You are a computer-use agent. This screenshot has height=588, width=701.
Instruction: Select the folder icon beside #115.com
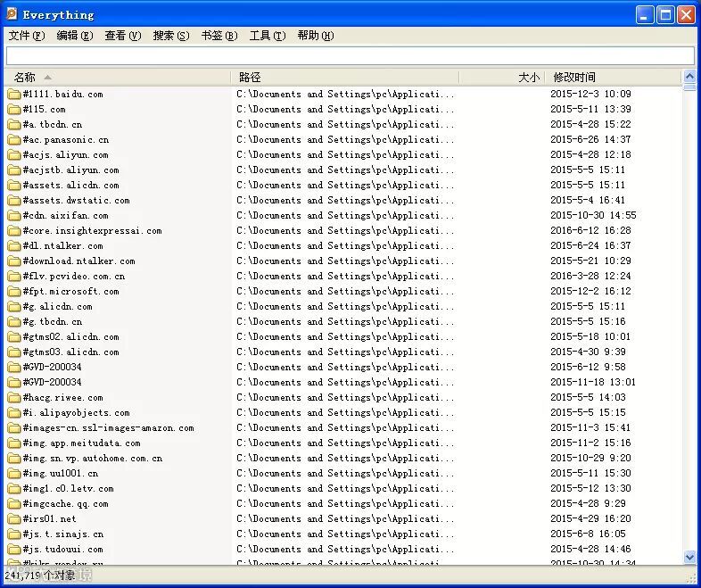coord(14,109)
